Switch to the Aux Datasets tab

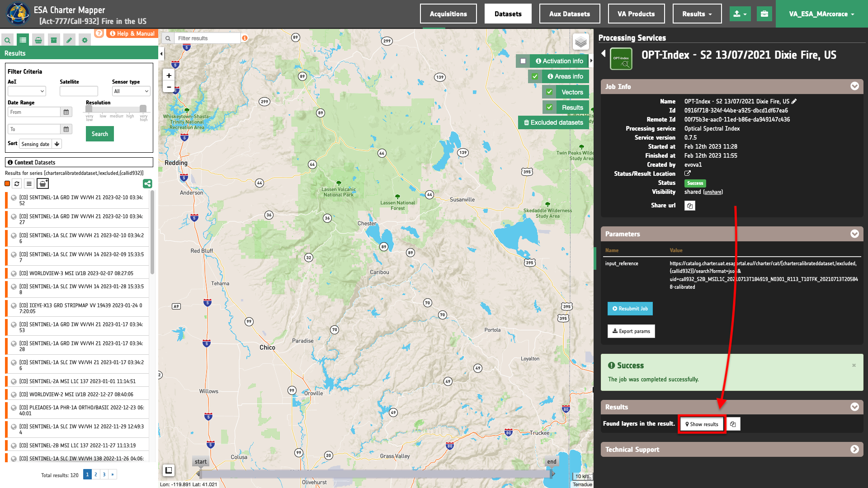570,14
